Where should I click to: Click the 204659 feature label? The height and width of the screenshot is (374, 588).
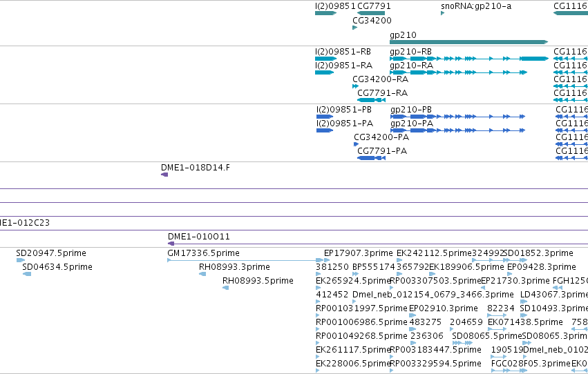click(x=466, y=323)
